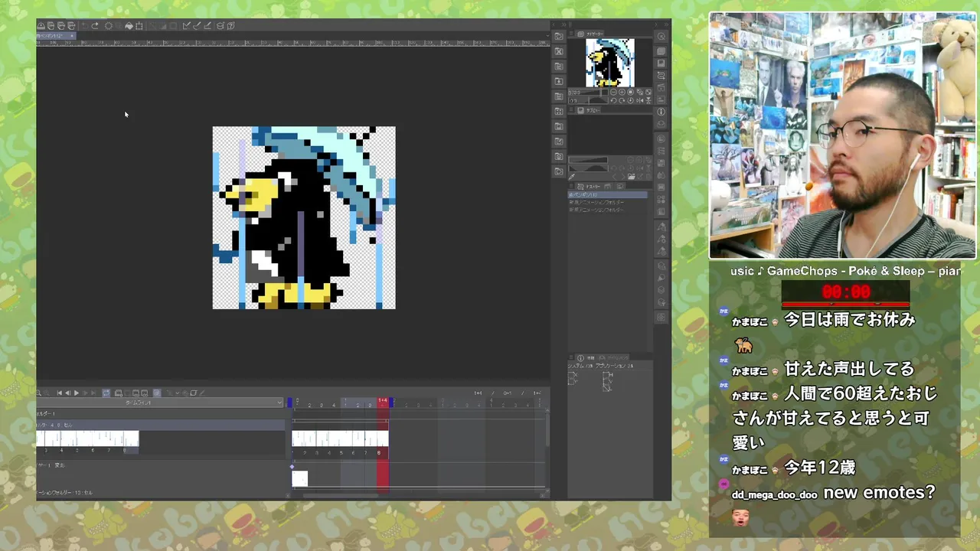Click the Scale/Rotate transform icon in the command bar
This screenshot has width=980, height=551.
pos(139,26)
